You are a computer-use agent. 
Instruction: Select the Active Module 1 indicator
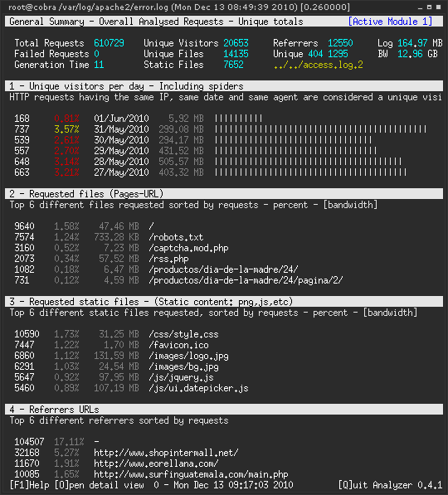(390, 22)
